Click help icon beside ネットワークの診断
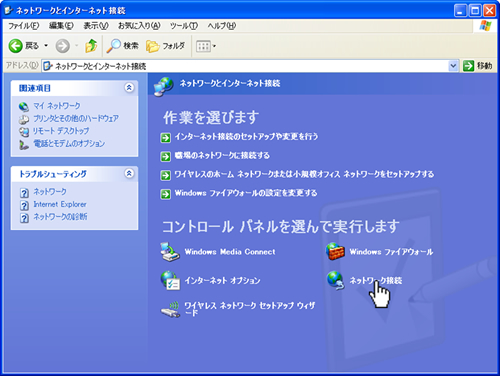The image size is (500, 376). [x=24, y=218]
